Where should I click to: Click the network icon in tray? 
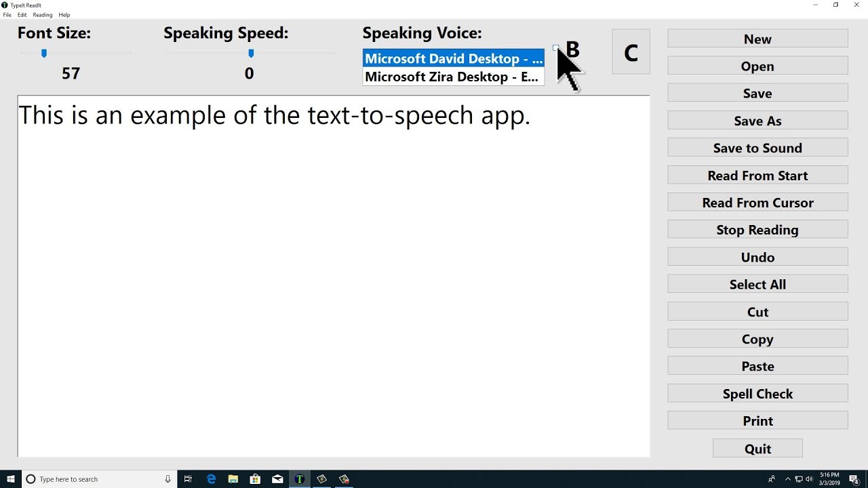coord(799,479)
